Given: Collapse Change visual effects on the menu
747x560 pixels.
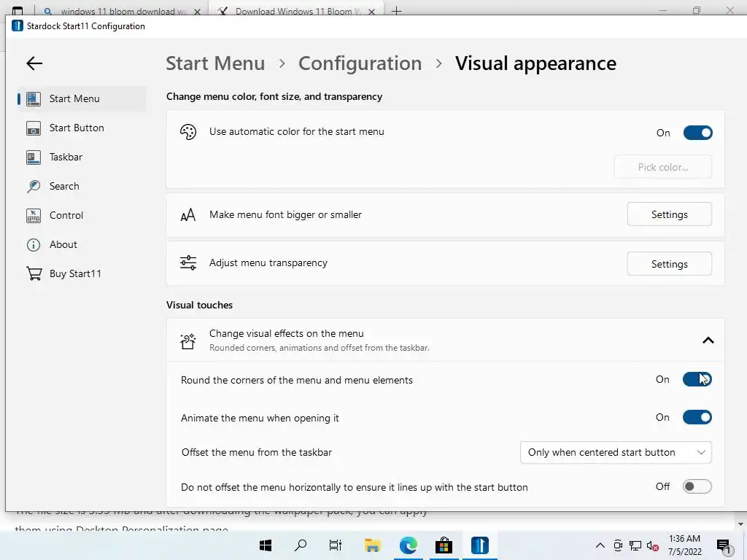Looking at the screenshot, I should click(x=708, y=341).
